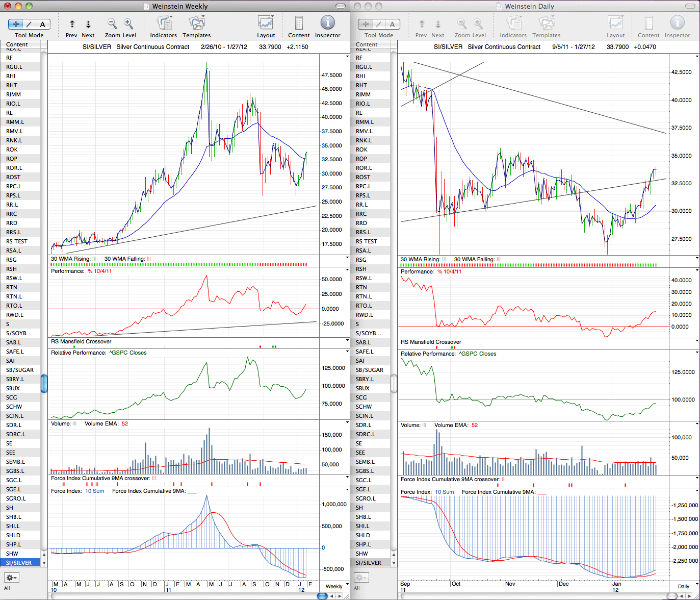Open 30 WMA Rising pane menu in Daily

[697, 259]
